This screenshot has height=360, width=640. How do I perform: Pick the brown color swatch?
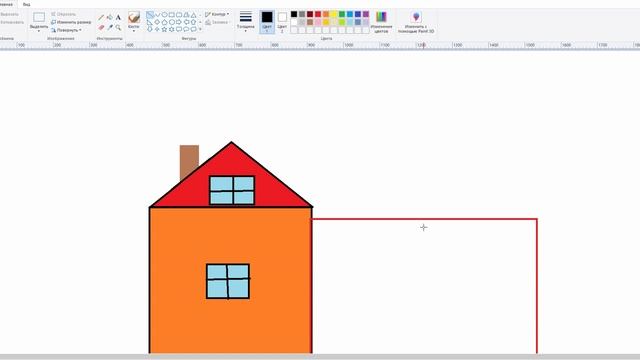click(310, 22)
